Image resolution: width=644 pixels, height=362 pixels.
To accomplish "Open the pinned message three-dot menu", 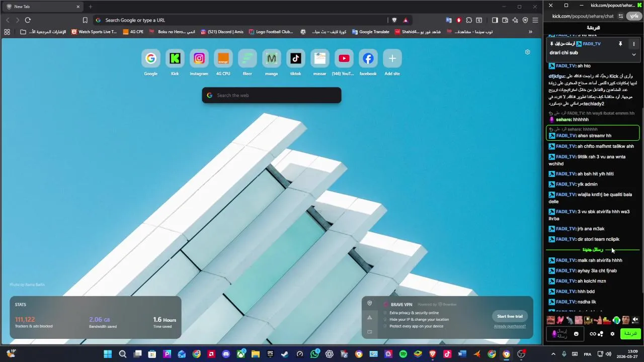I will 634,44.
